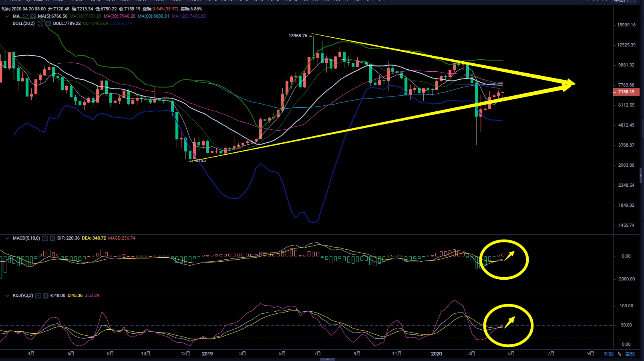Remove the MA indicator with its X icon
Image resolution: width=644 pixels, height=361 pixels.
pos(33,16)
